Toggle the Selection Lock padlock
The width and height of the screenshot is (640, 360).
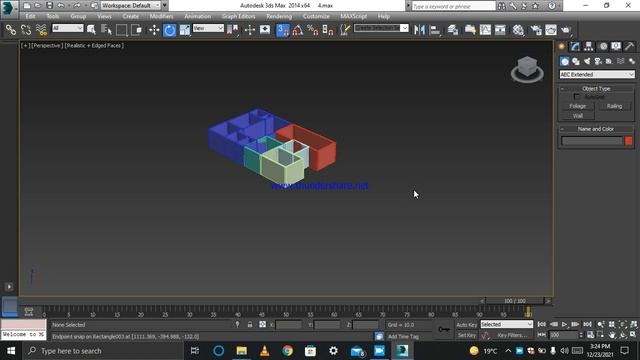(250, 324)
